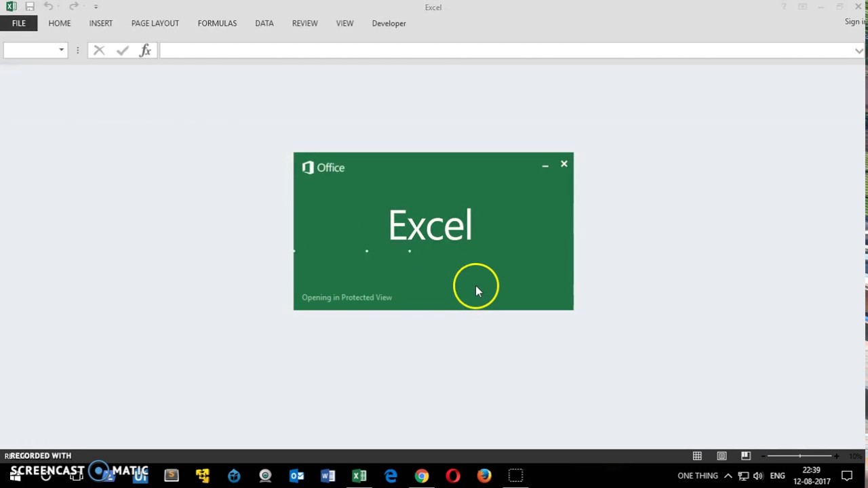Open the PAGE LAYOUT tab
This screenshot has height=488, width=868.
(155, 23)
